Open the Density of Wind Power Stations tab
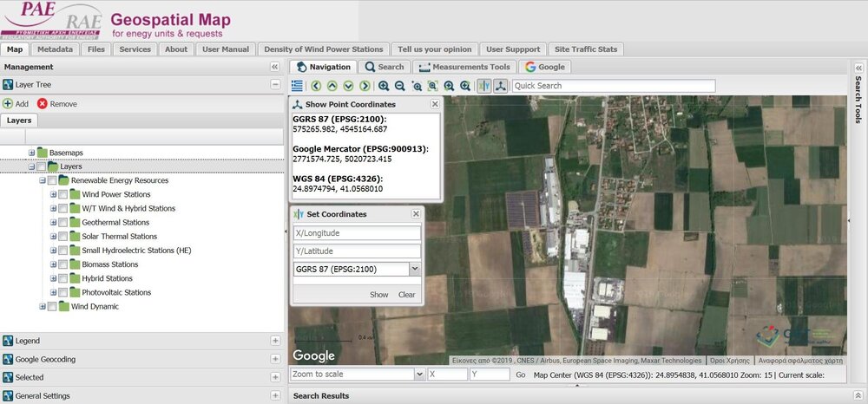 (x=323, y=49)
